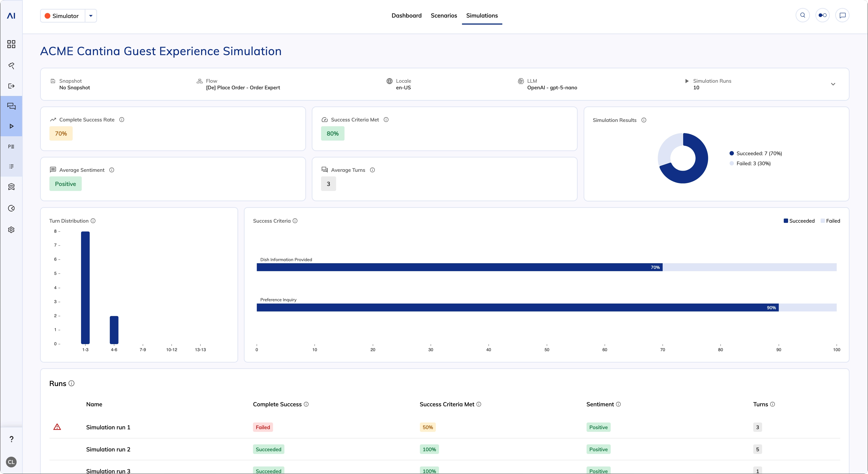
Task: Open the list icon in left sidebar
Action: click(11, 166)
